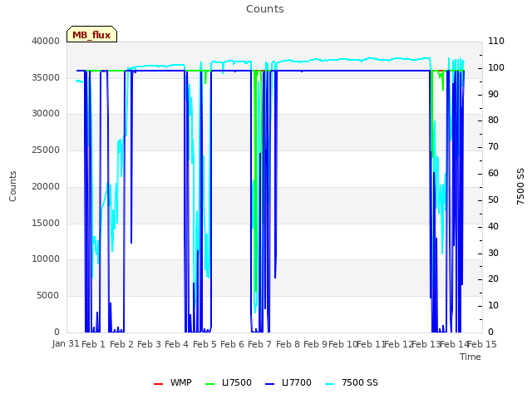Click the Feb 1 date tick
Viewport: 532px width, 399px height.
point(94,344)
